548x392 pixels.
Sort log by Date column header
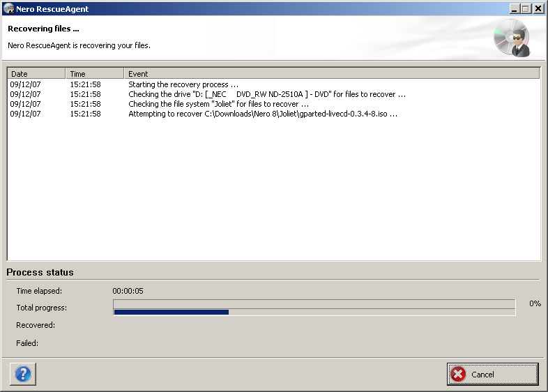click(x=36, y=74)
